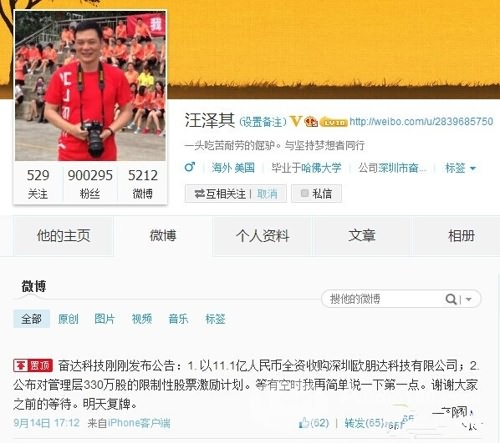The width and height of the screenshot is (500, 443).
Task: Click the mutual-follow arrows icon
Action: tap(199, 194)
